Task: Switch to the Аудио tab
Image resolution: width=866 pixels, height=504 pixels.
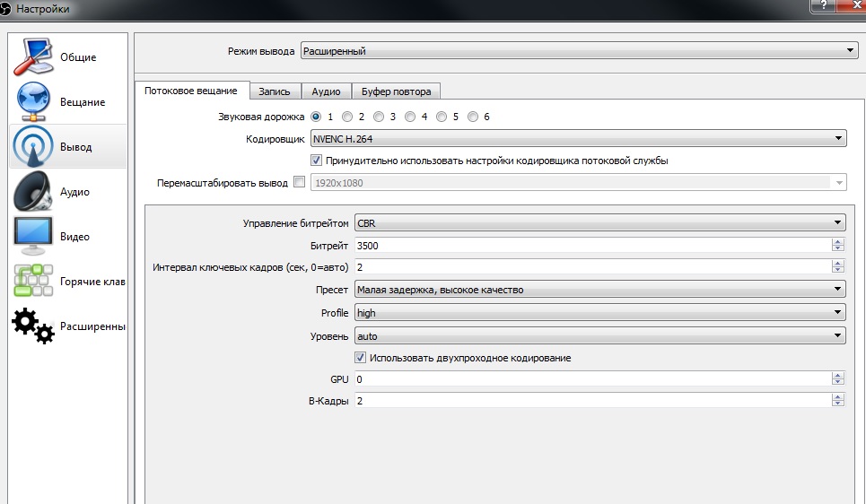Action: tap(326, 91)
